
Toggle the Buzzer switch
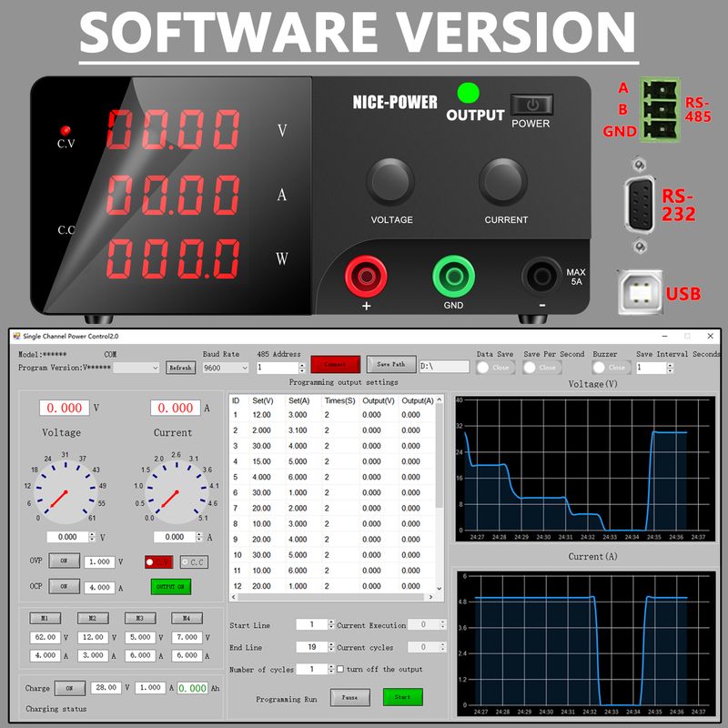[612, 368]
